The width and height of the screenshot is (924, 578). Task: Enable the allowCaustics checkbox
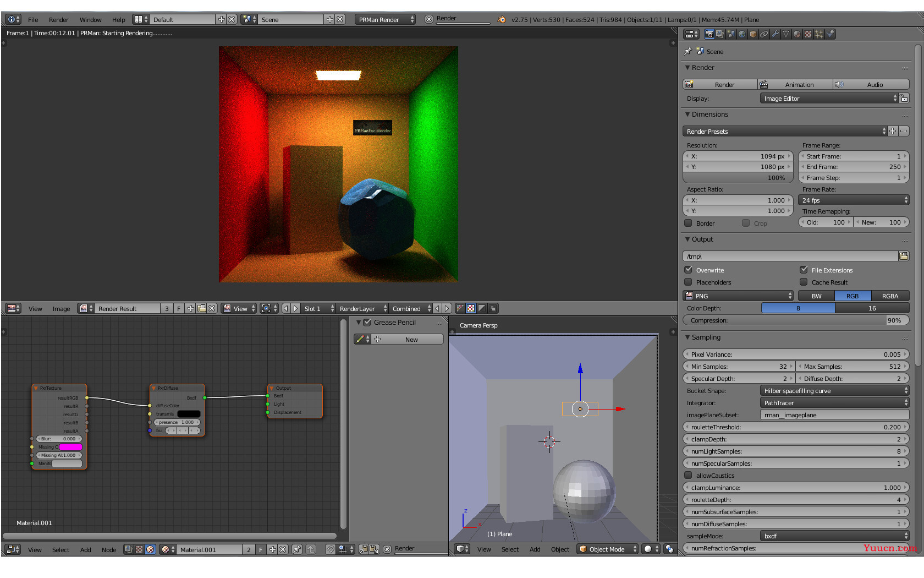688,475
